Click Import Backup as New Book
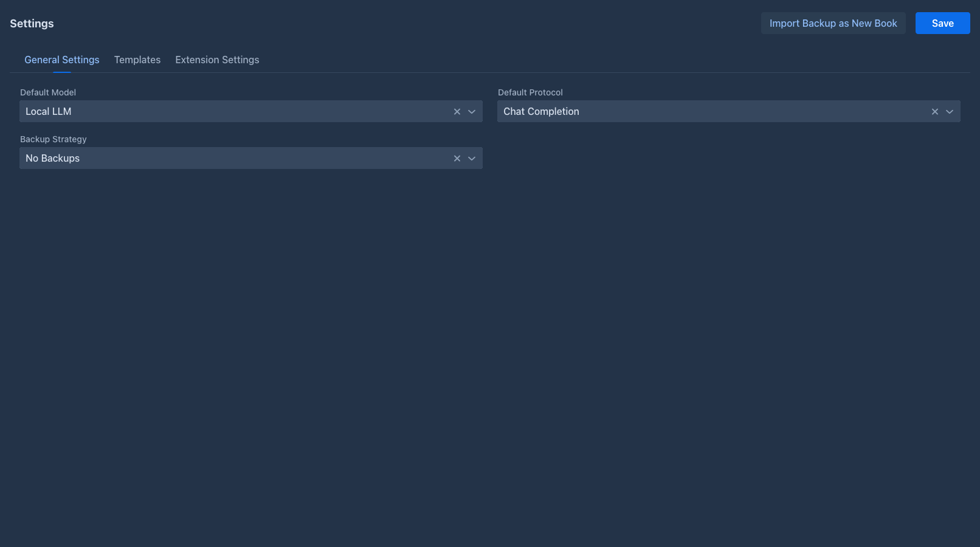Screen dimensions: 980x547 pos(833,23)
